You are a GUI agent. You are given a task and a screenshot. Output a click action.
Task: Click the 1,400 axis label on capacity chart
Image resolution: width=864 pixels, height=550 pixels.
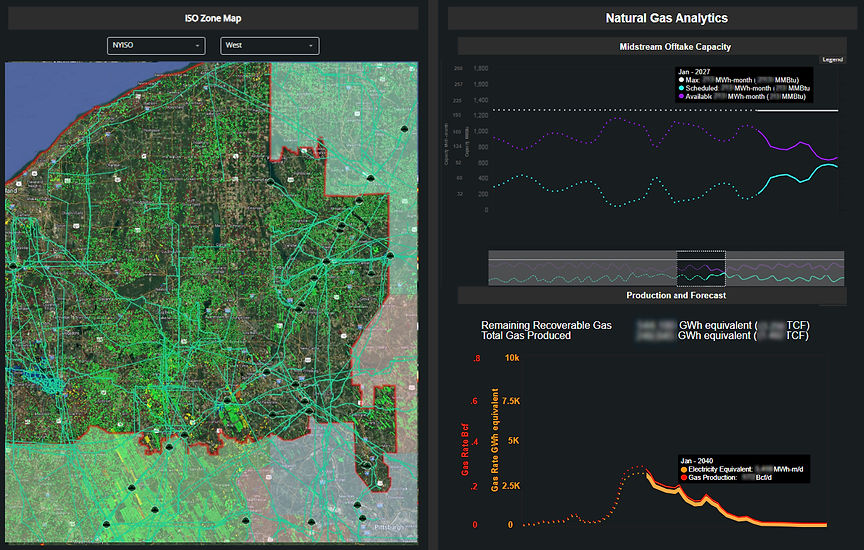(x=480, y=100)
